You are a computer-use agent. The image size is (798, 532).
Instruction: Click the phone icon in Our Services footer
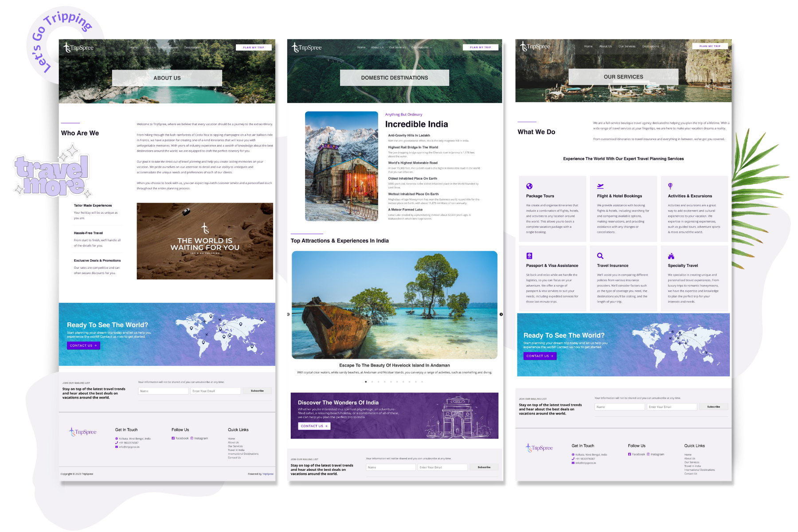point(573,459)
